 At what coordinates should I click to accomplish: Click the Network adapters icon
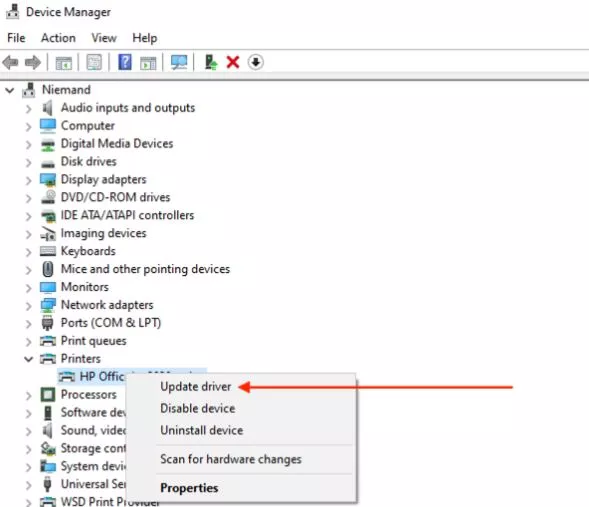coord(48,305)
